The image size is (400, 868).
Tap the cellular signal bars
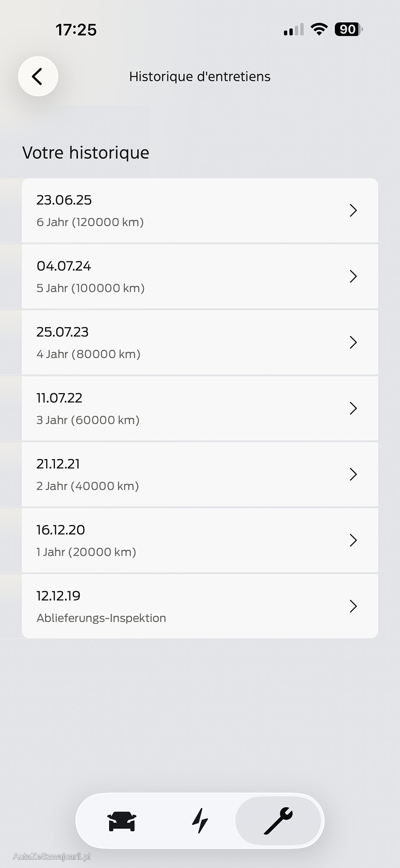[294, 30]
